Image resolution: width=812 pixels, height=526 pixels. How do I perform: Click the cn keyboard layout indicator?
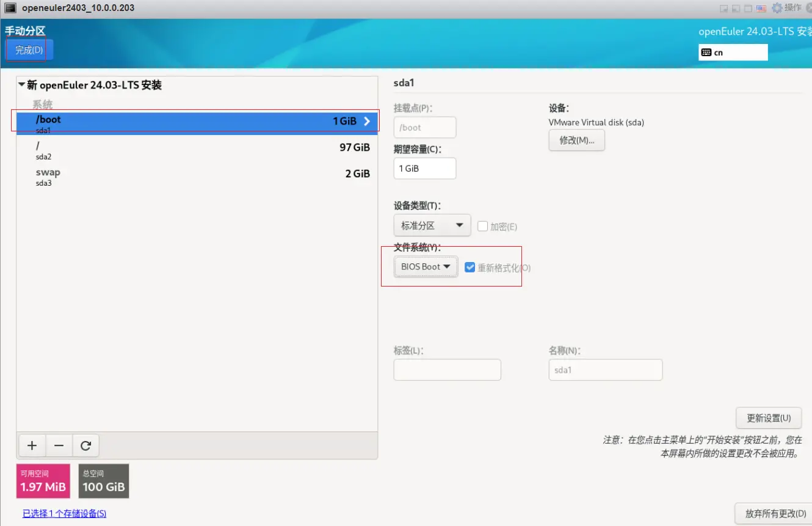[x=733, y=53]
